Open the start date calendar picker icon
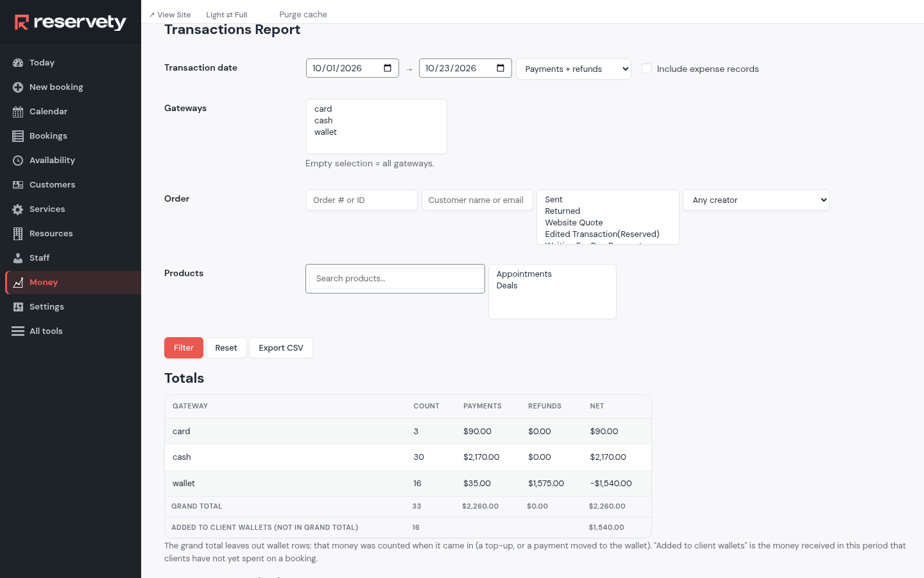This screenshot has height=578, width=924. 388,68
